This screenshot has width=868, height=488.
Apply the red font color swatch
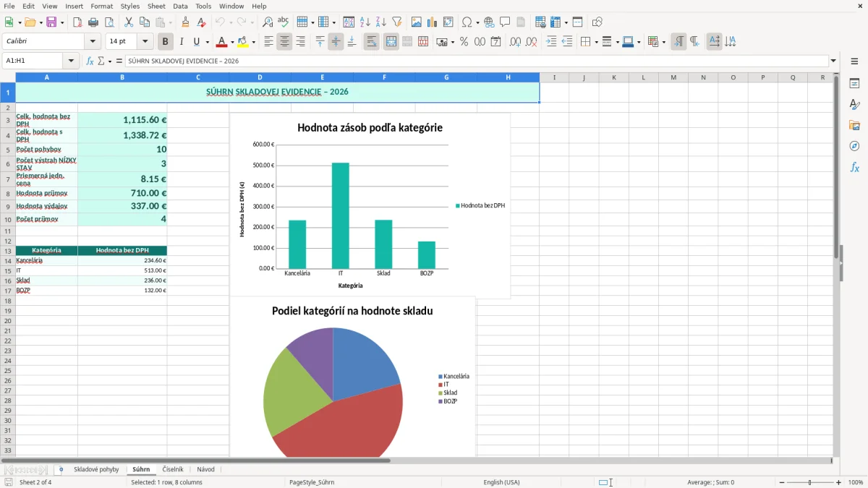point(222,42)
